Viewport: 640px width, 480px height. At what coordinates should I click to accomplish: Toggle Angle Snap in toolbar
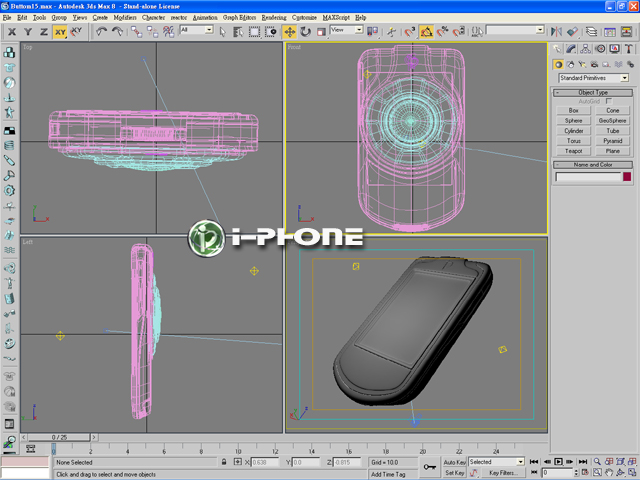click(426, 31)
